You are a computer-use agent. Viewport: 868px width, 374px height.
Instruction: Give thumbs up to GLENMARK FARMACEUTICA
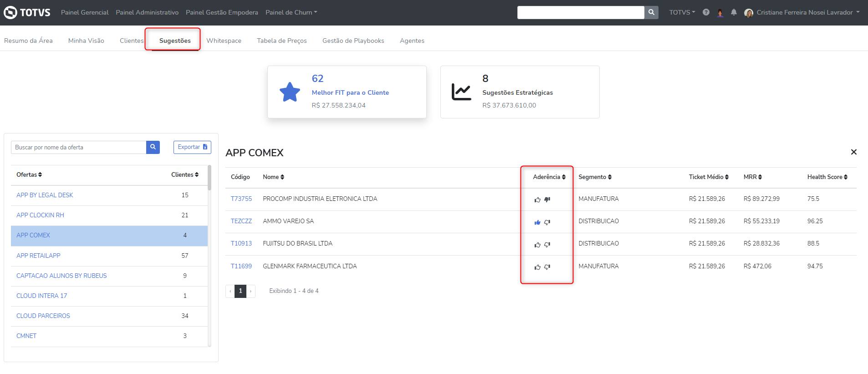pos(537,267)
